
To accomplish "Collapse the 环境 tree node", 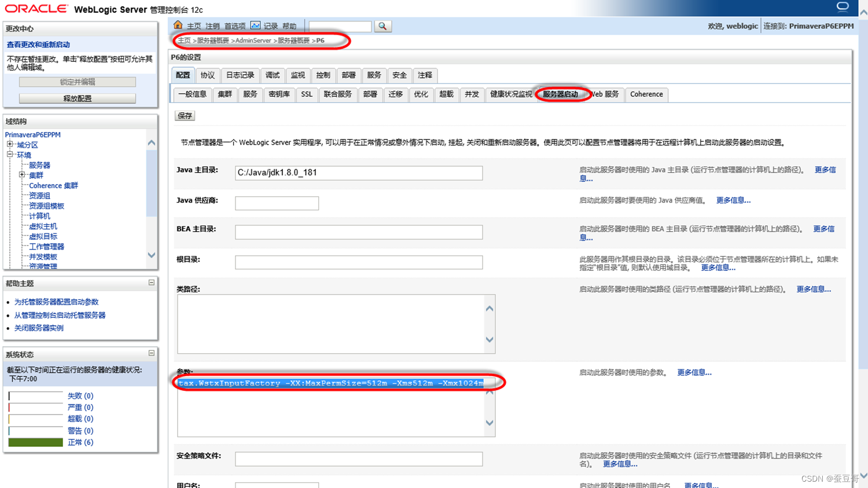I will [10, 155].
